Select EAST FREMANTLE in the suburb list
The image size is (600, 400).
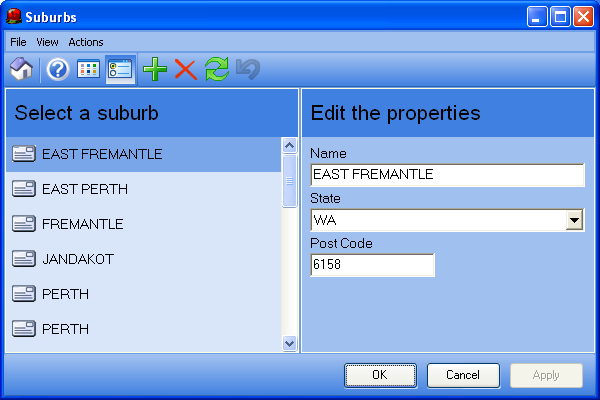click(x=143, y=154)
